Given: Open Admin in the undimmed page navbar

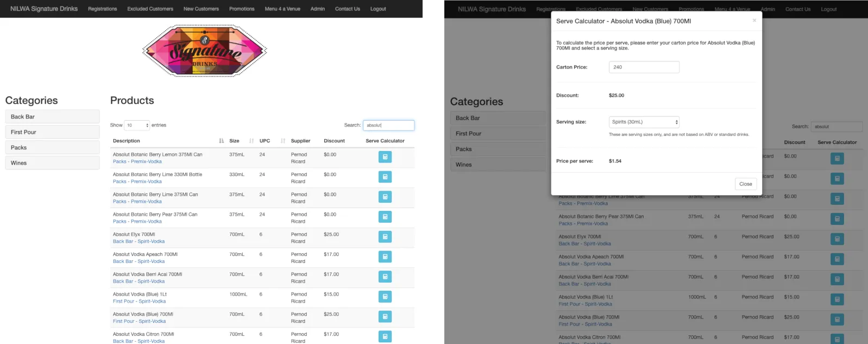Looking at the screenshot, I should pyautogui.click(x=318, y=9).
